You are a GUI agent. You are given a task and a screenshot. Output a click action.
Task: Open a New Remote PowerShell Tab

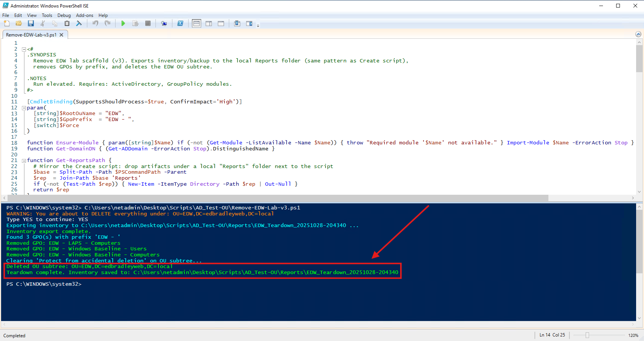164,23
